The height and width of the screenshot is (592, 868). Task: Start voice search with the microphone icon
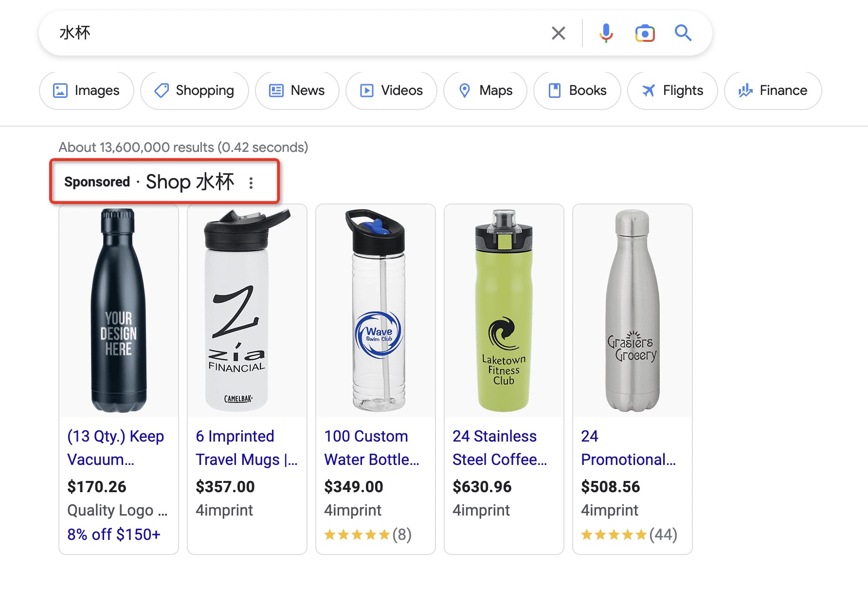[x=606, y=33]
